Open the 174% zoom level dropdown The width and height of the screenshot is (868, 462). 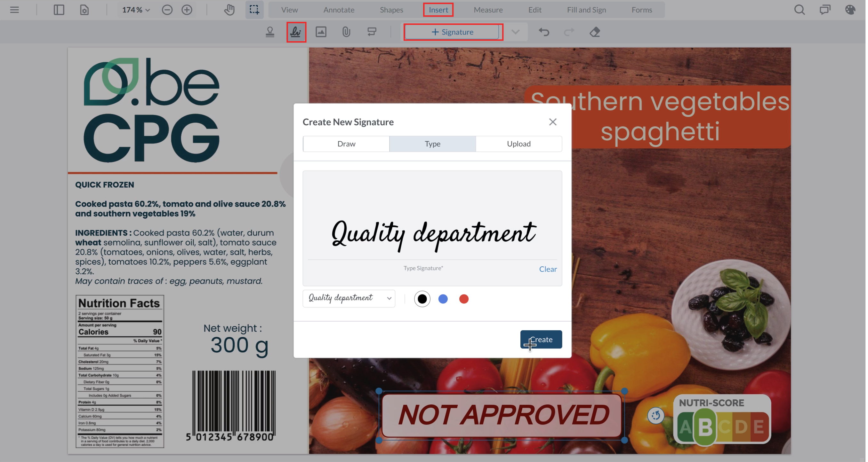(136, 10)
